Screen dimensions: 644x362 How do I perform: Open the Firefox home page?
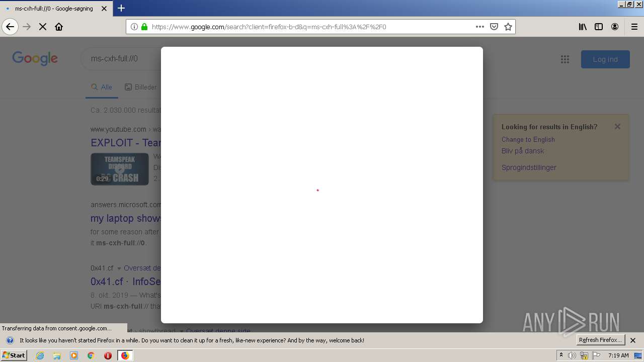tap(59, 27)
